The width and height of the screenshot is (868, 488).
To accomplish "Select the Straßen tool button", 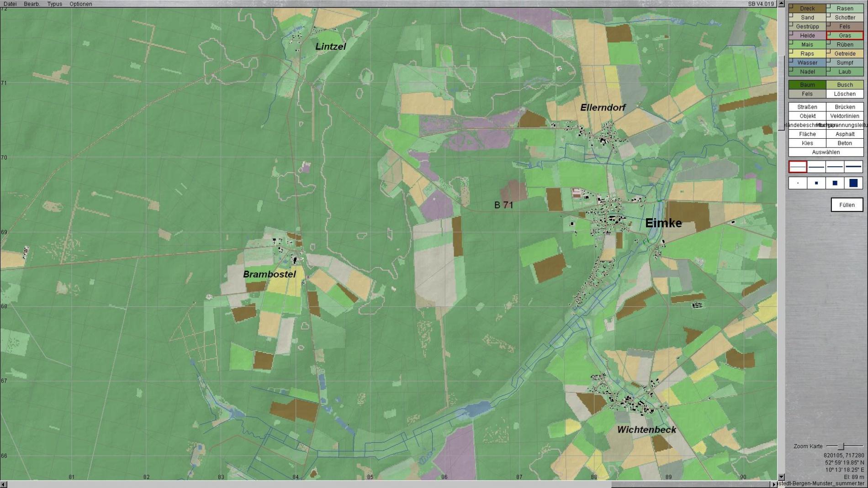I will [x=807, y=107].
